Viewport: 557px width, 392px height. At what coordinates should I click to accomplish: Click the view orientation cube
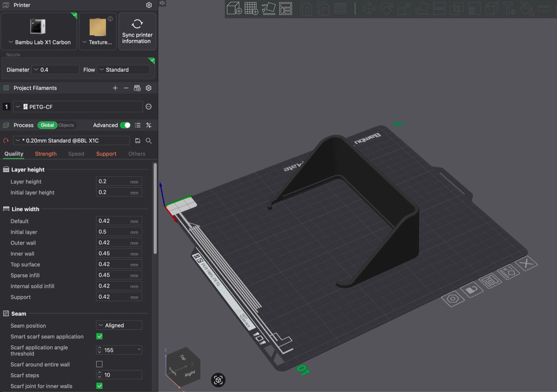[183, 367]
